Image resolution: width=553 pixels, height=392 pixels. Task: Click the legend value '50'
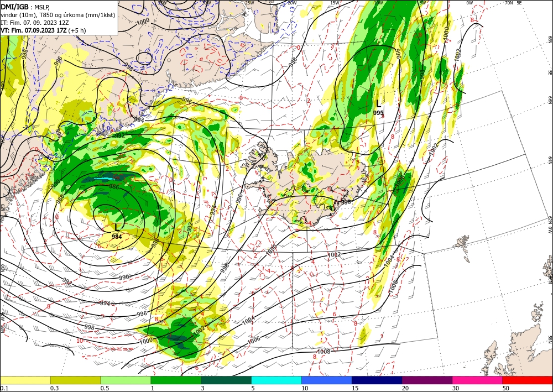(x=506, y=388)
